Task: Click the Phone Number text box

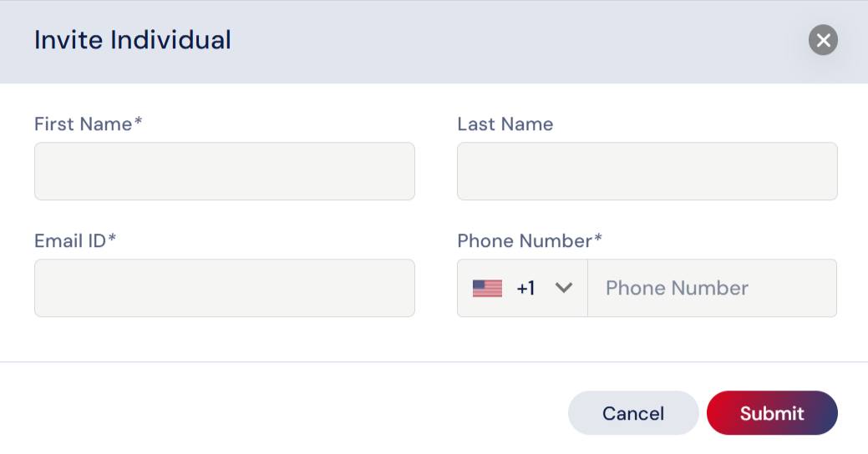Action: [712, 288]
